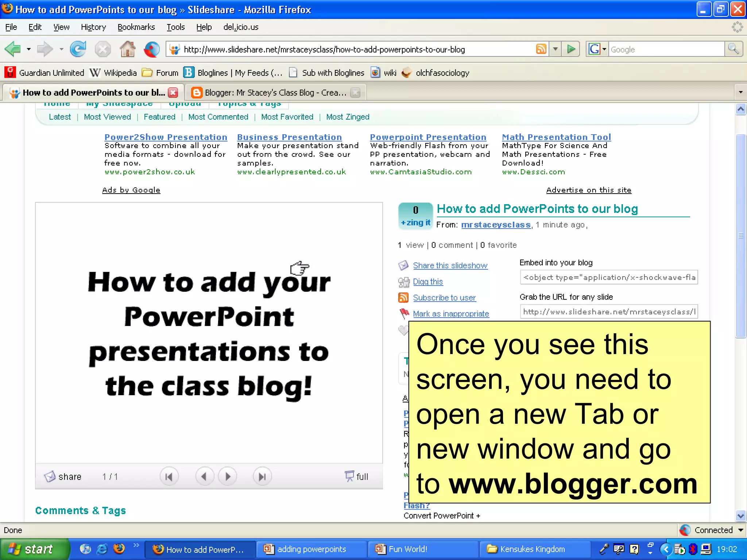Open the History menu

pos(93,27)
